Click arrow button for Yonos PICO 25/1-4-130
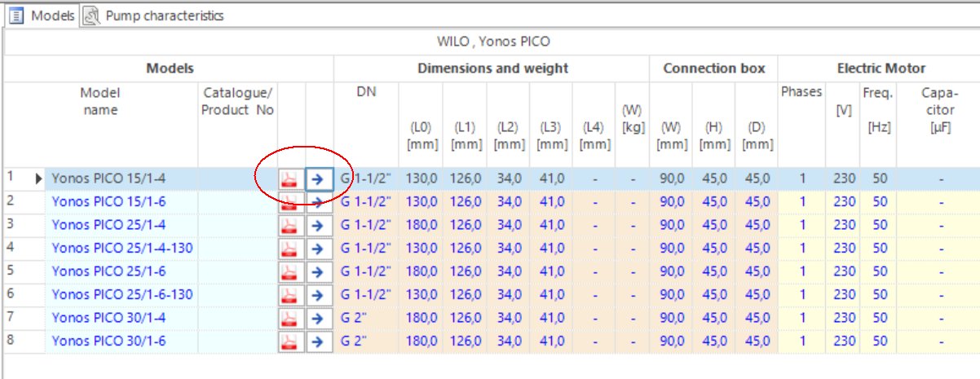This screenshot has width=980, height=379. point(319,249)
